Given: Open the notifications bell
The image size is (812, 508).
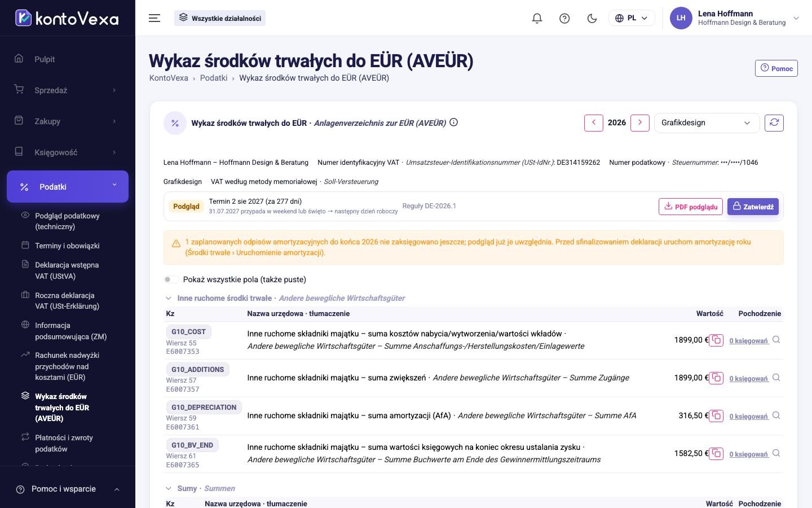Looking at the screenshot, I should 537,18.
